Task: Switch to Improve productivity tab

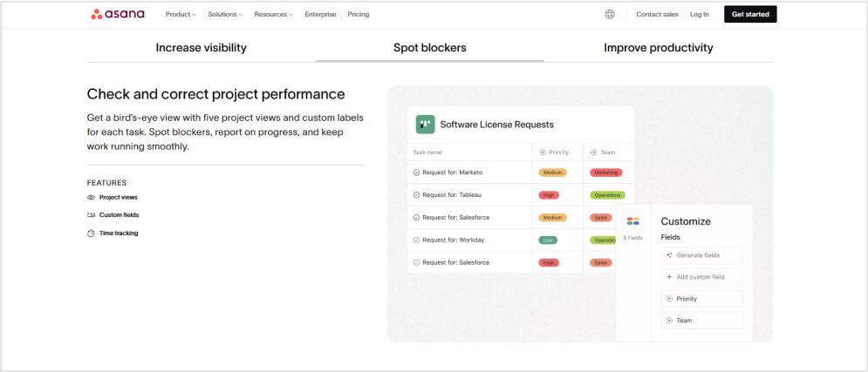Action: pyautogui.click(x=658, y=48)
